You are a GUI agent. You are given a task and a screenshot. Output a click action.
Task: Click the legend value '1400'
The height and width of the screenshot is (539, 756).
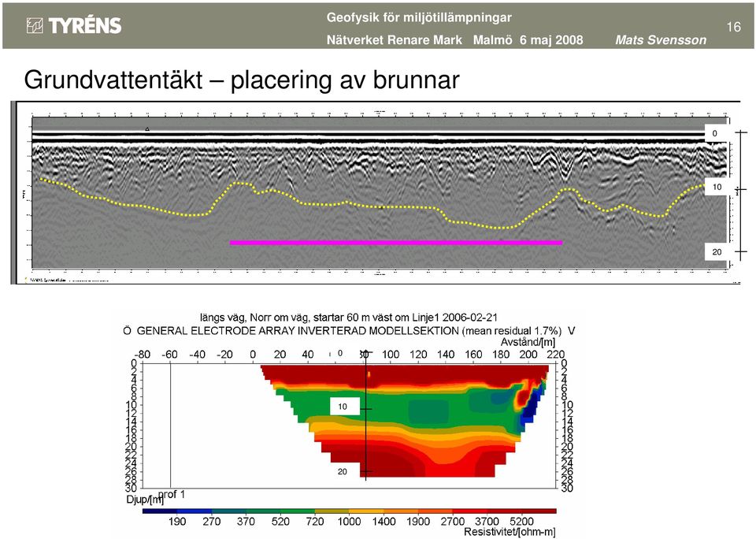point(384,521)
